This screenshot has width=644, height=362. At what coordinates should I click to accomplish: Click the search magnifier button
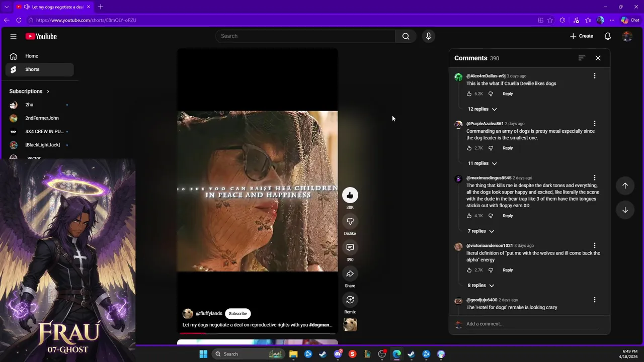(x=406, y=36)
